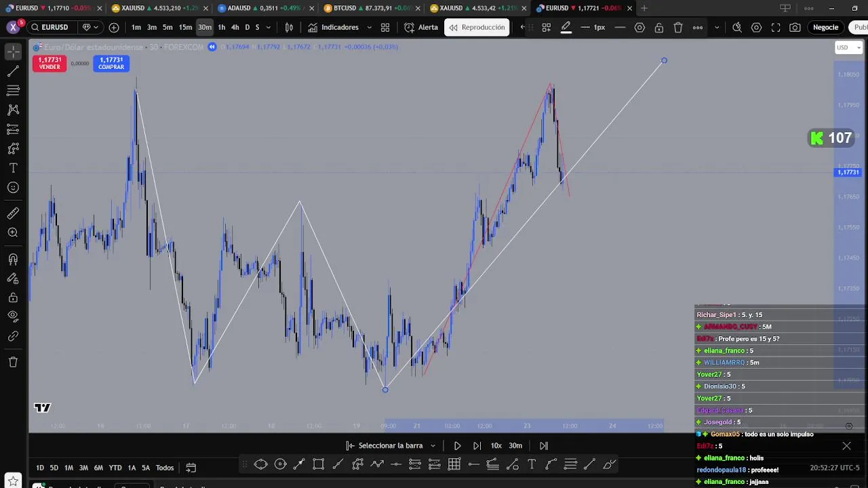Create an Alerta

point(421,27)
